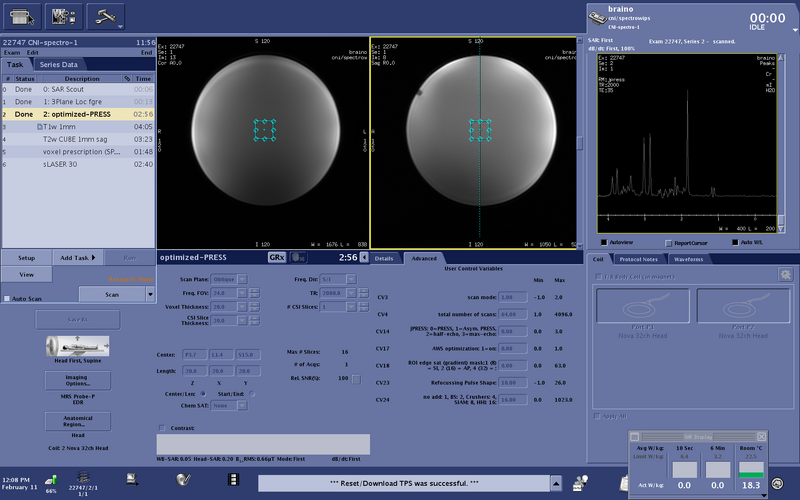The height and width of the screenshot is (500, 800).
Task: Click the film strip icon in bottom bar
Action: pos(233,479)
